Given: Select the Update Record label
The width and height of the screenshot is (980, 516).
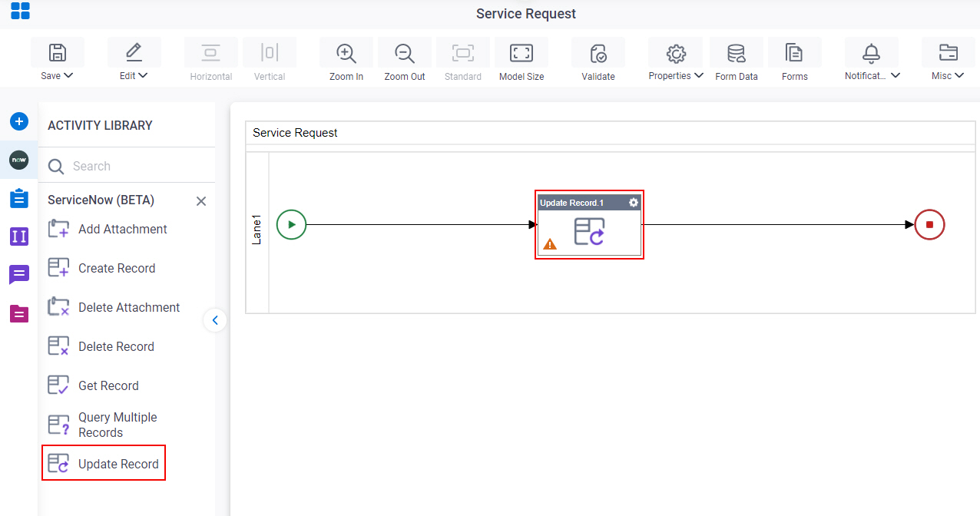Looking at the screenshot, I should 118,464.
